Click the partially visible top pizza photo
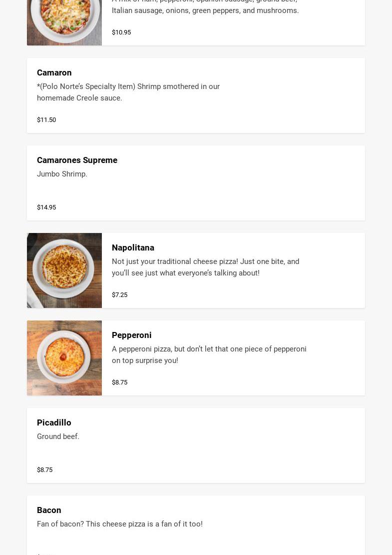 click(x=64, y=22)
